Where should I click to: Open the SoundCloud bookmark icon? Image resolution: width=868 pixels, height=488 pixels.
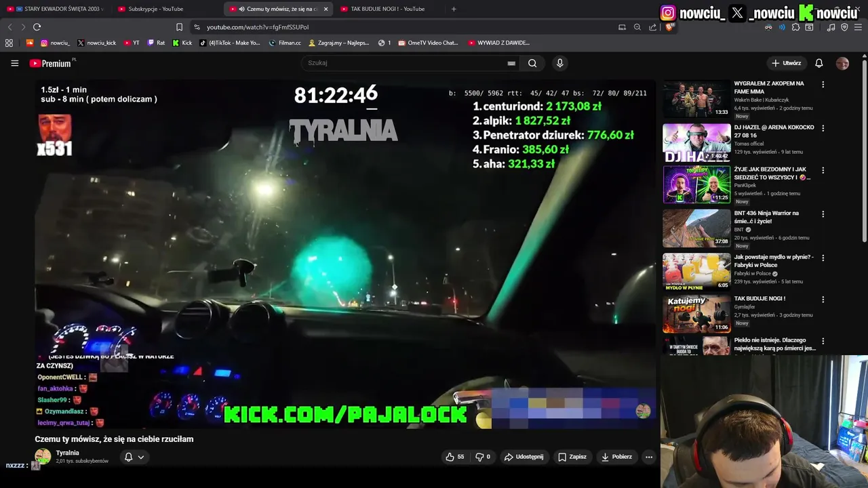[29, 43]
